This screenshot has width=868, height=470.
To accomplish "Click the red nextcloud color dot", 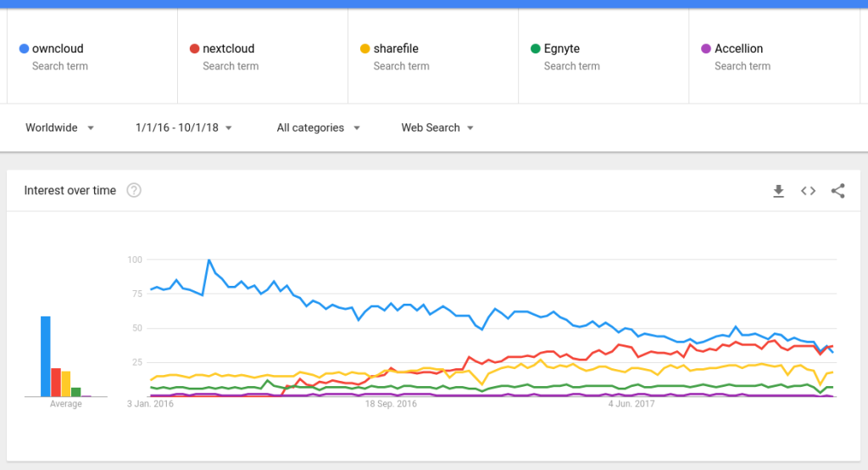I will [194, 49].
